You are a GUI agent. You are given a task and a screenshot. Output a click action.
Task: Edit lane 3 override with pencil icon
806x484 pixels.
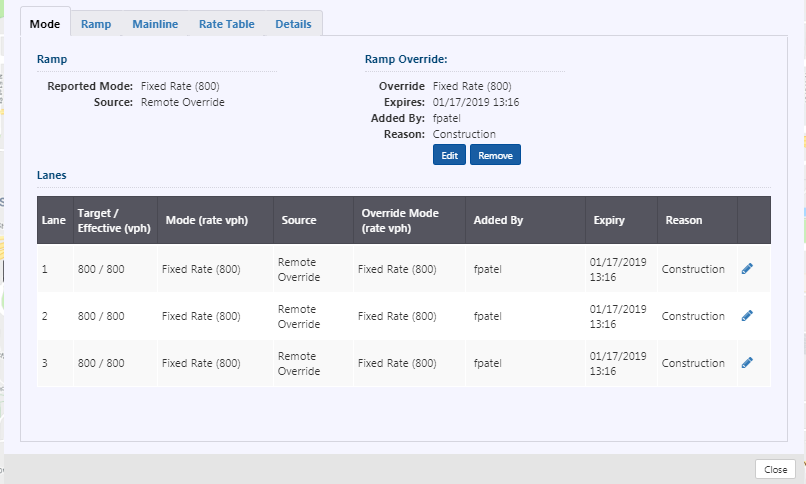point(747,363)
